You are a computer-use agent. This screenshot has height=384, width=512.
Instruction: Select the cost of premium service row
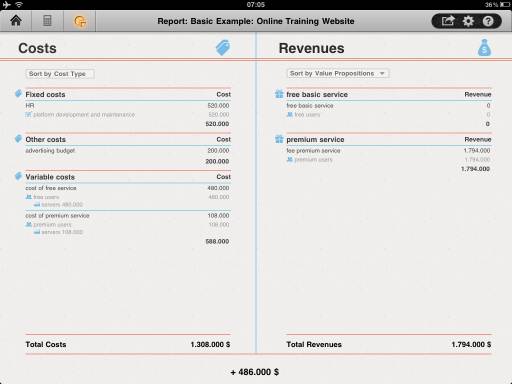(x=128, y=216)
